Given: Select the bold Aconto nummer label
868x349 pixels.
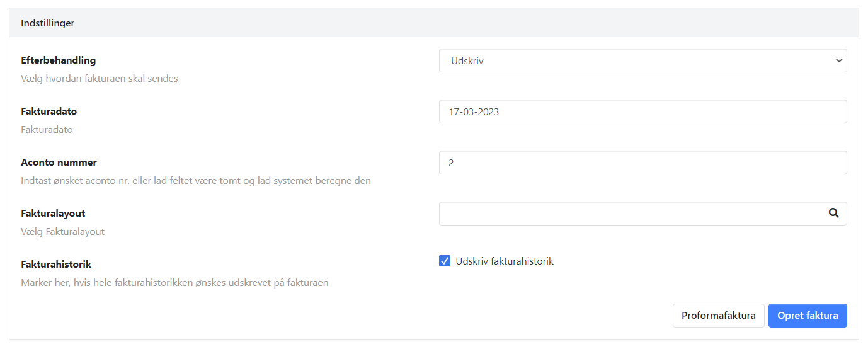Looking at the screenshot, I should pos(59,162).
